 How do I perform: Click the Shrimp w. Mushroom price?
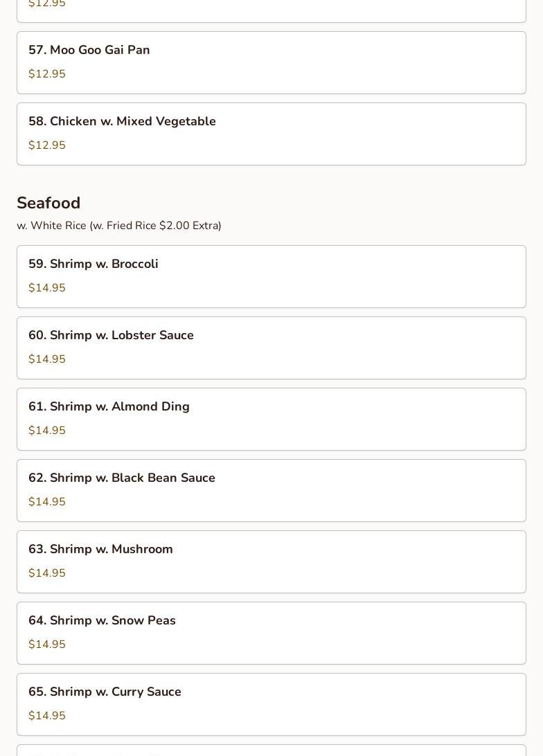click(47, 573)
